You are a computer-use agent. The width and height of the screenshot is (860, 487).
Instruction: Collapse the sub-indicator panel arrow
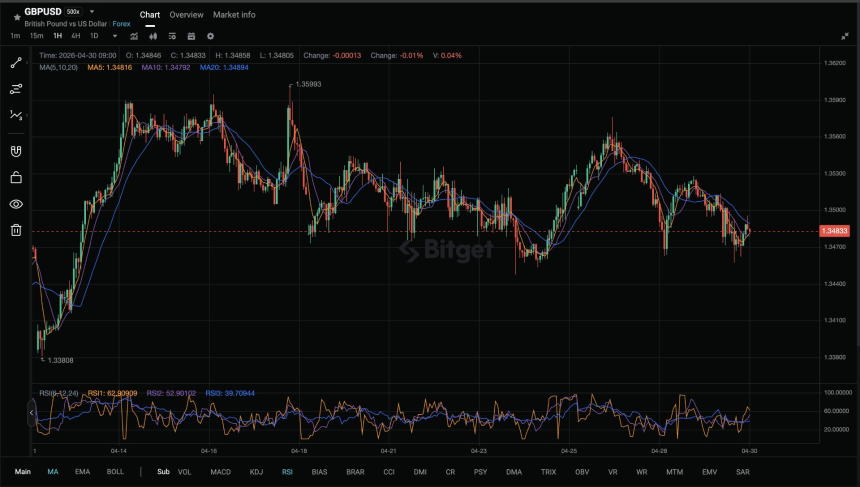[x=31, y=413]
